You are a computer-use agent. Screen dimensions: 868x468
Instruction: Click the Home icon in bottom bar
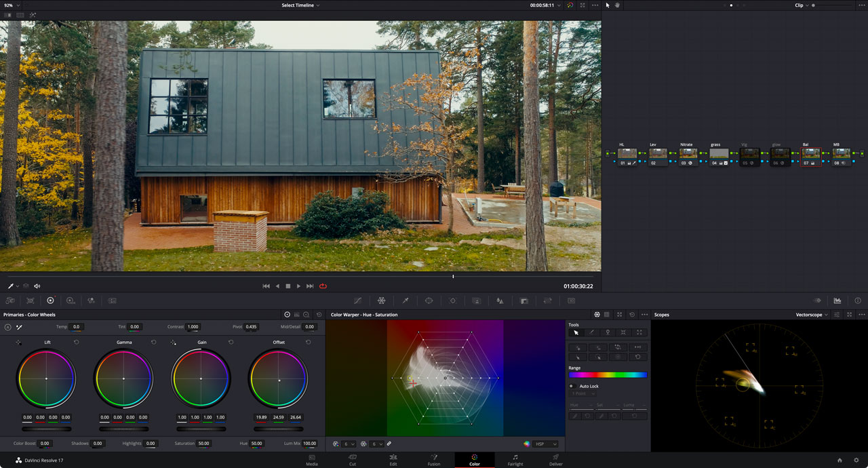[x=840, y=460]
